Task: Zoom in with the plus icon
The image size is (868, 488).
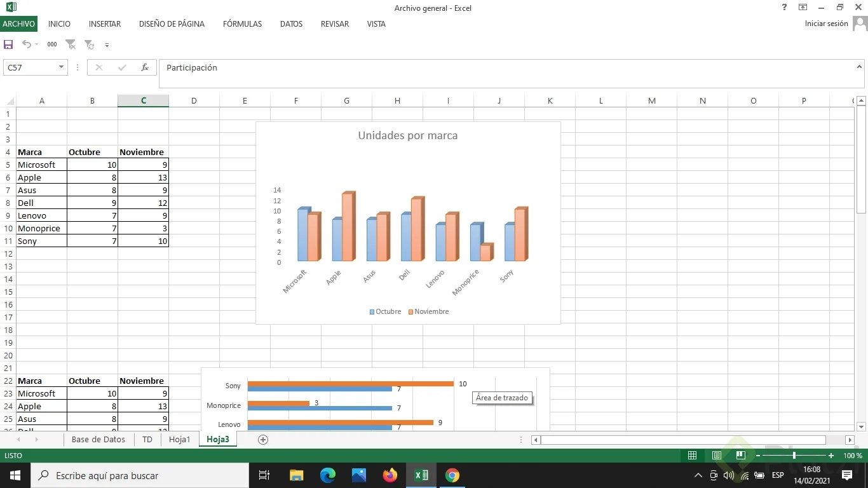Action: (x=831, y=456)
